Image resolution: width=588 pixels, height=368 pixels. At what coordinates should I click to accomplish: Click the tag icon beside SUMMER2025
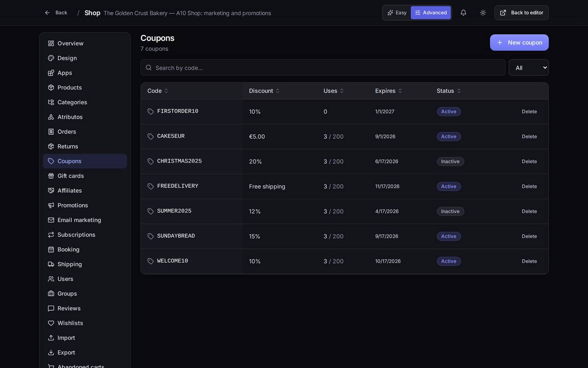151,211
